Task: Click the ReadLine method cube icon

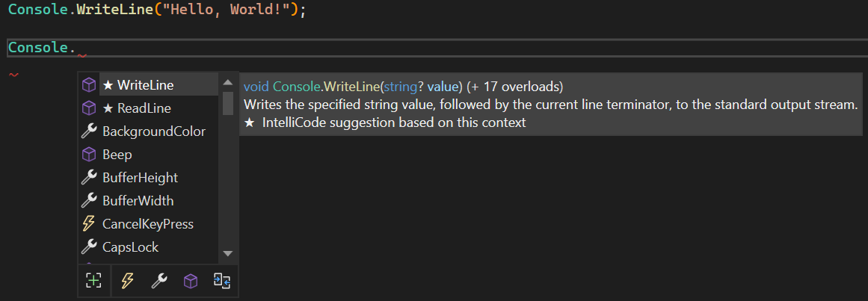Action: 89,108
